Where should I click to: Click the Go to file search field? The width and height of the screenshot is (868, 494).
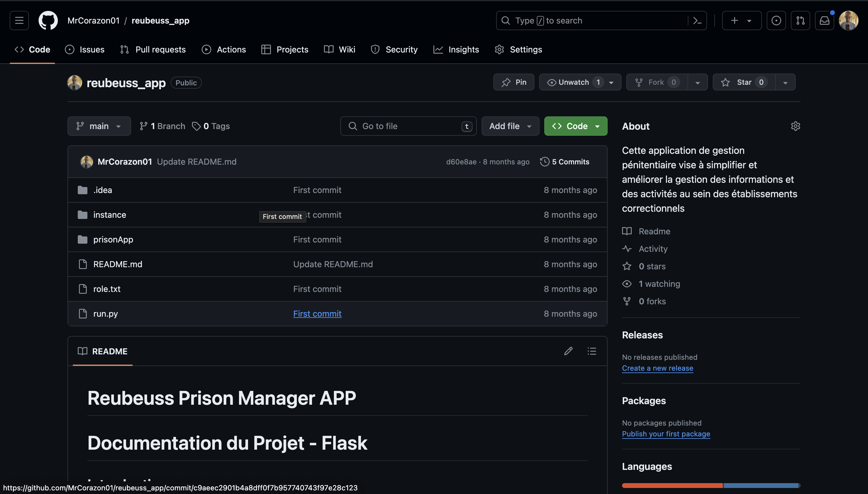click(408, 126)
